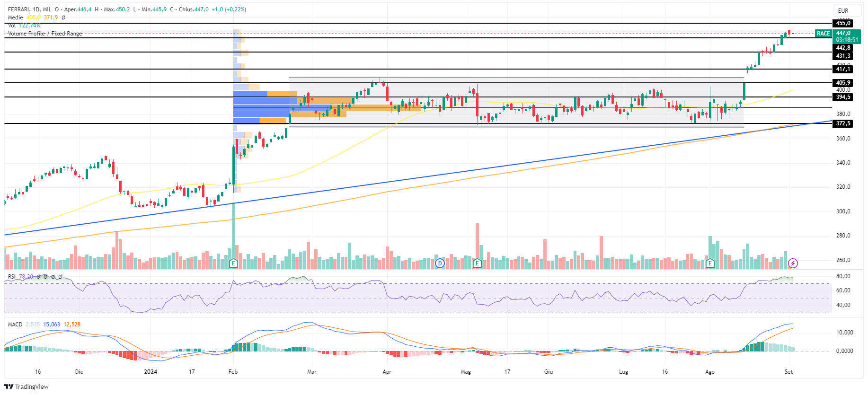Click the 2024 label on time axis
Image resolution: width=868 pixels, height=395 pixels.
[x=151, y=372]
